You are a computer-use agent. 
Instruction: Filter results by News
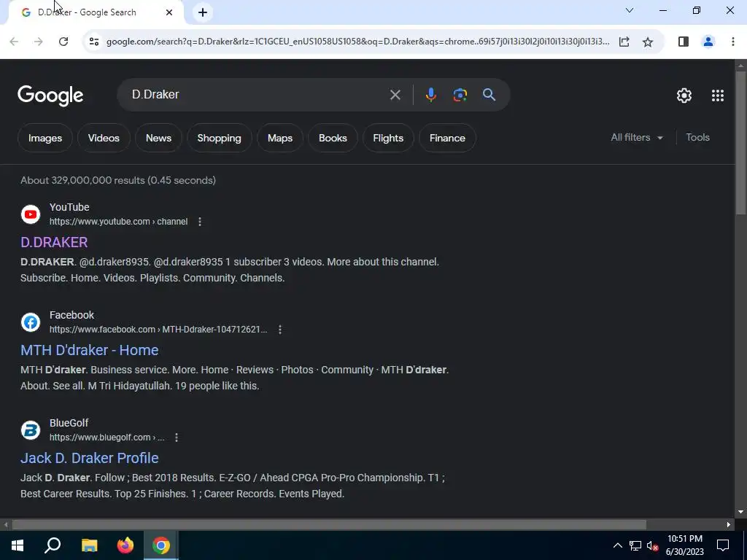[x=158, y=138]
